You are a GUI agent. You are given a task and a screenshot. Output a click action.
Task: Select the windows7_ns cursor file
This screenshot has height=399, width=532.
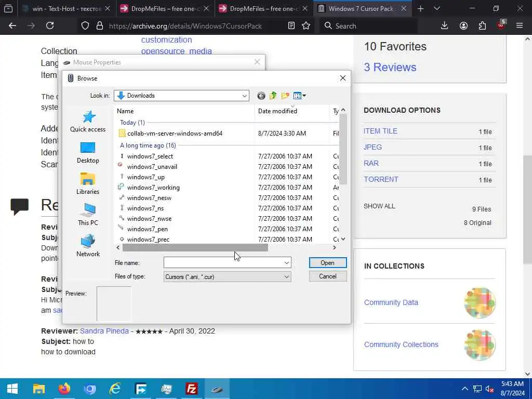(141, 208)
